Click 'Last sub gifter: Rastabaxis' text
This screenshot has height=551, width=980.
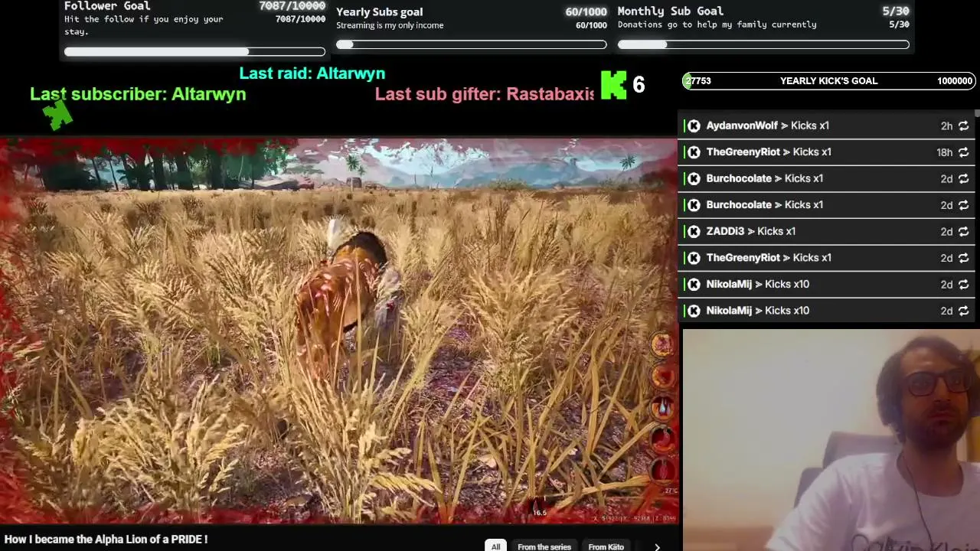click(485, 94)
